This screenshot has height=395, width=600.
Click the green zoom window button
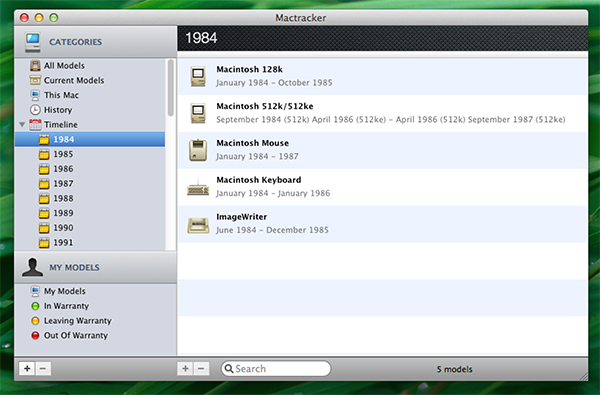[54, 18]
